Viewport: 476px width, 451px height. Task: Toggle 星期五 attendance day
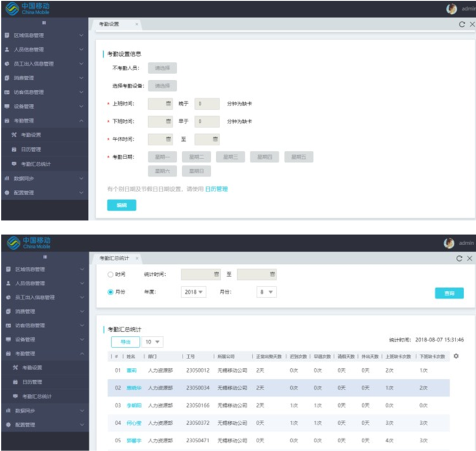pos(299,157)
